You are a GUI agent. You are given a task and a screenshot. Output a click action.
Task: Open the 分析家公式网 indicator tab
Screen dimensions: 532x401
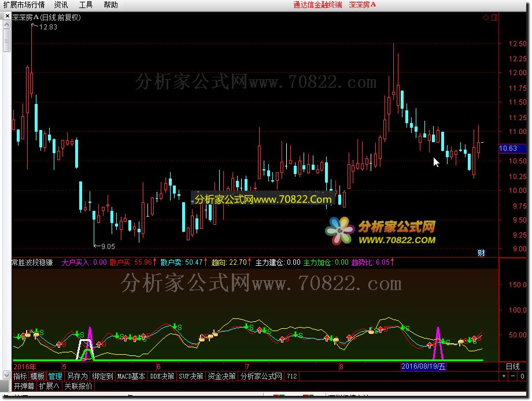261,376
